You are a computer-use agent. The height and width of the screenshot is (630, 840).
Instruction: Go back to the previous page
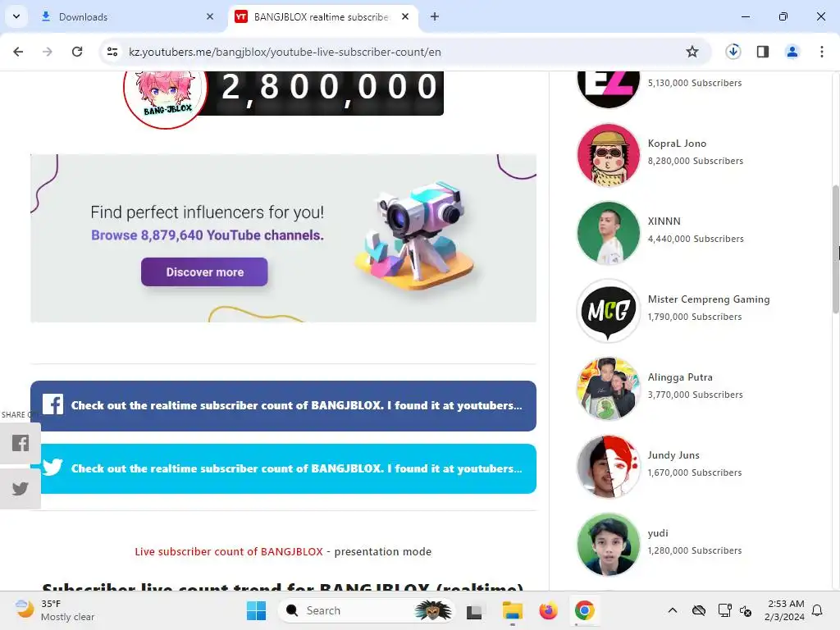pyautogui.click(x=18, y=52)
